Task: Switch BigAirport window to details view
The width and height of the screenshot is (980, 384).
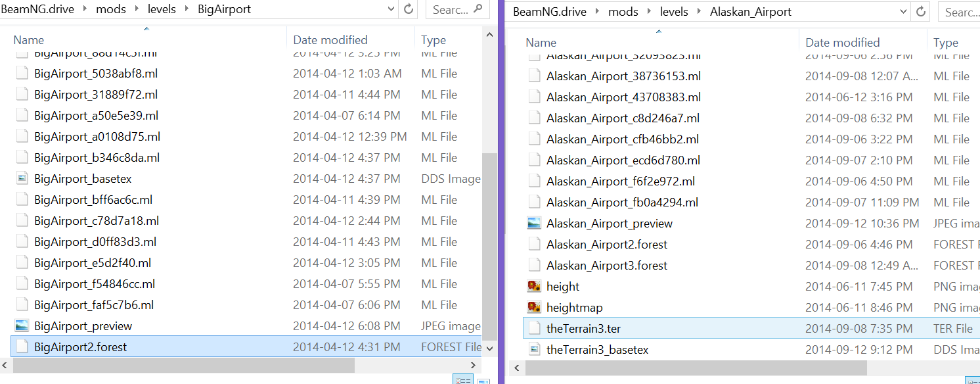Action: [464, 381]
